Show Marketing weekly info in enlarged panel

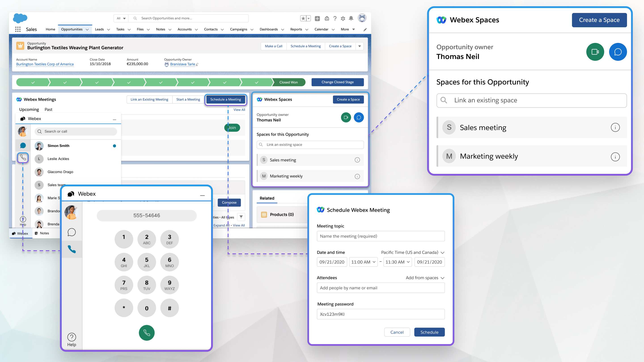coord(615,157)
